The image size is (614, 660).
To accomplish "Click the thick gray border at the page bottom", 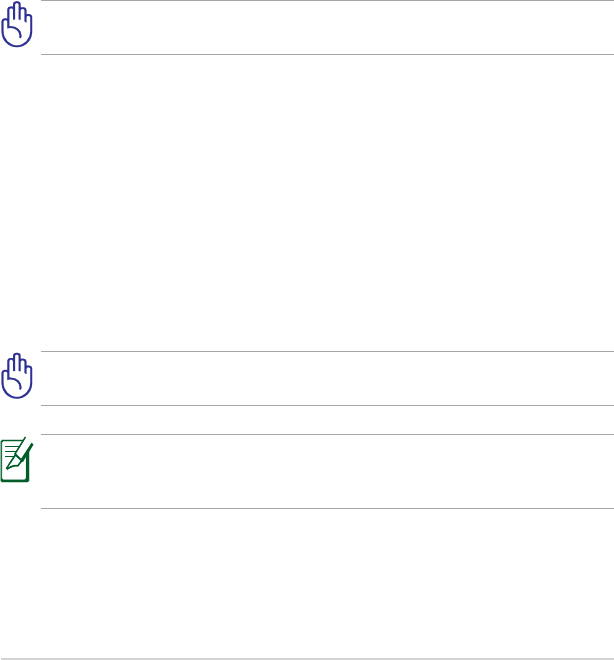I will pos(307,659).
